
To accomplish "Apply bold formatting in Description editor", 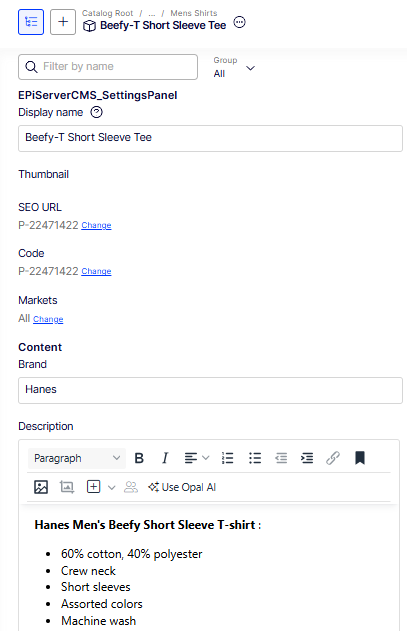I will 139,458.
